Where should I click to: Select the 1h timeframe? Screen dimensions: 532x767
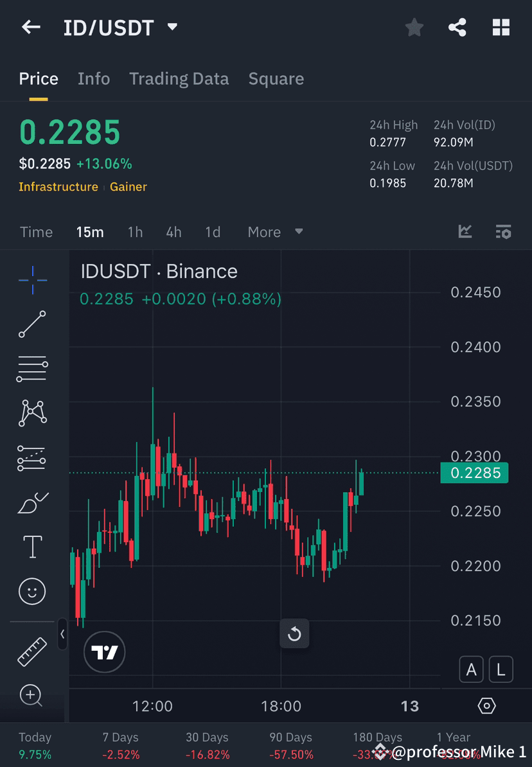pos(135,232)
